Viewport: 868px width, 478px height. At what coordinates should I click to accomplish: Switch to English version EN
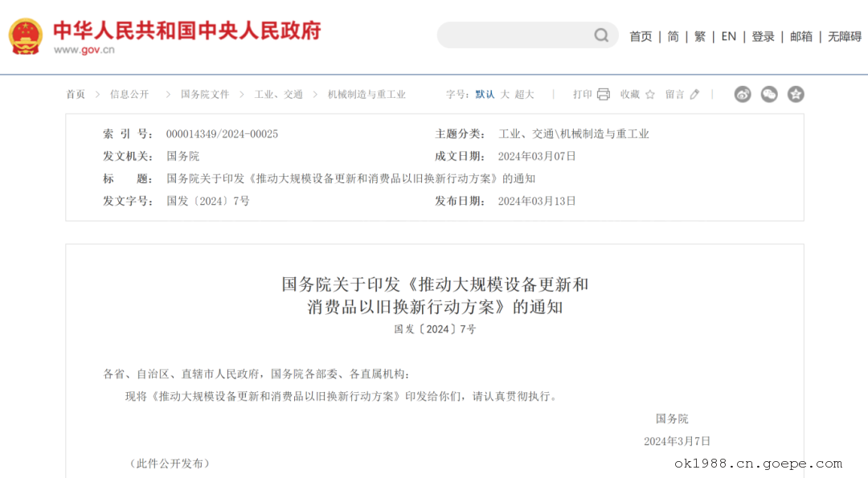point(728,36)
